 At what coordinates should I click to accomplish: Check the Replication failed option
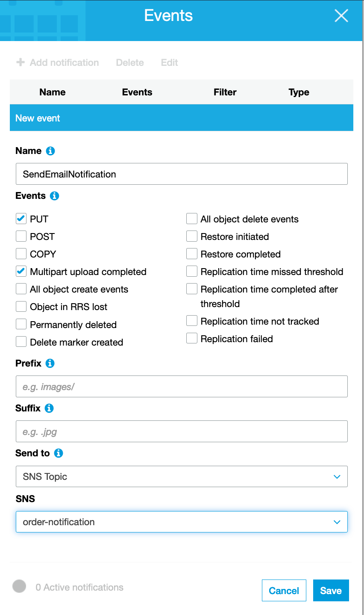click(x=191, y=338)
